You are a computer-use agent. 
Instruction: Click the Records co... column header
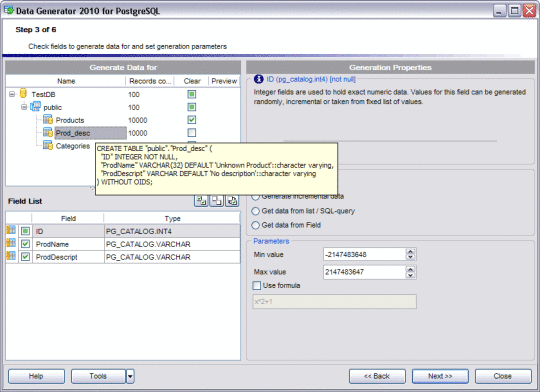tap(149, 81)
